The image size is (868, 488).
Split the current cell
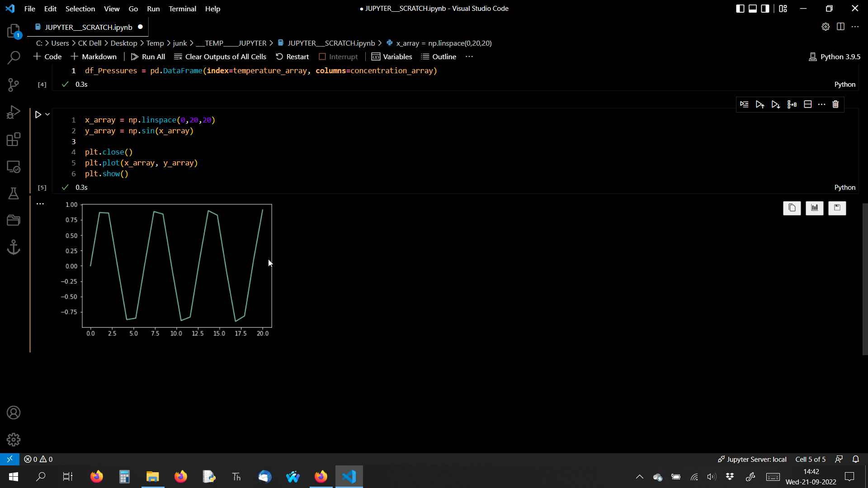pyautogui.click(x=808, y=104)
